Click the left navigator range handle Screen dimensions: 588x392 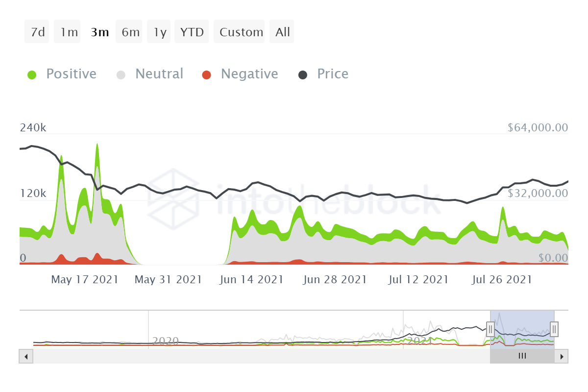click(490, 329)
